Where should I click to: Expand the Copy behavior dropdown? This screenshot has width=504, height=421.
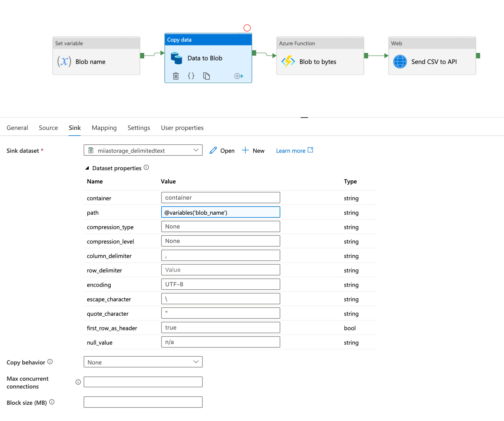[143, 362]
